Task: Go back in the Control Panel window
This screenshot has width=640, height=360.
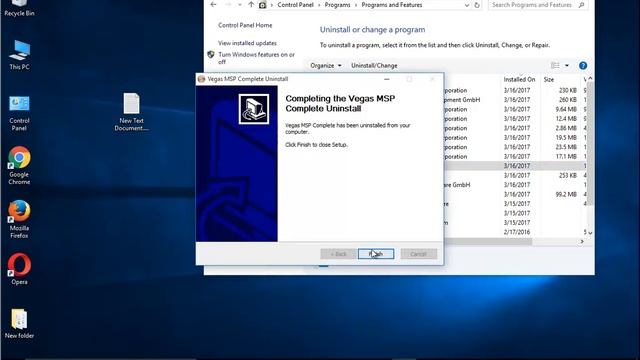Action: click(x=213, y=5)
